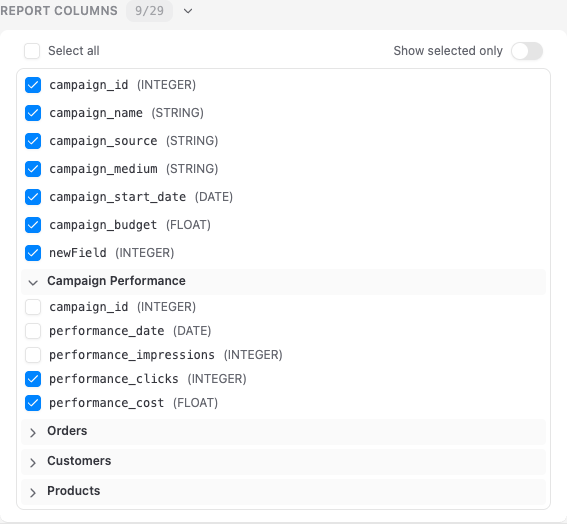
Task: Uncheck the top campaign_id (INTEGER) checkbox
Action: pyautogui.click(x=33, y=85)
